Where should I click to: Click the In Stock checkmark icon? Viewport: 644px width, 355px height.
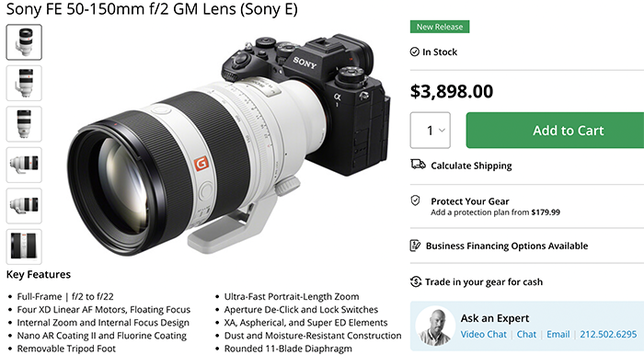[414, 52]
